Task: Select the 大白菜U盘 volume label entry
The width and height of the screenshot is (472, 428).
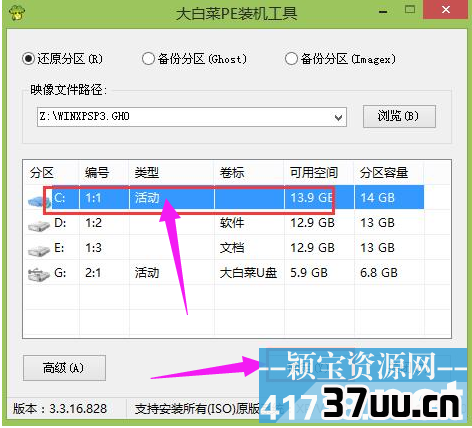Action: click(x=248, y=273)
